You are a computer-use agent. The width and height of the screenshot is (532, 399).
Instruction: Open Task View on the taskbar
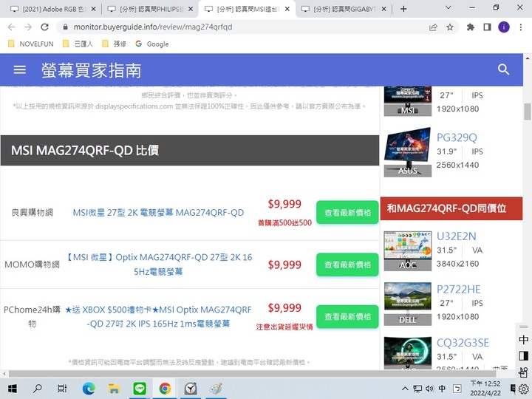tap(62, 388)
